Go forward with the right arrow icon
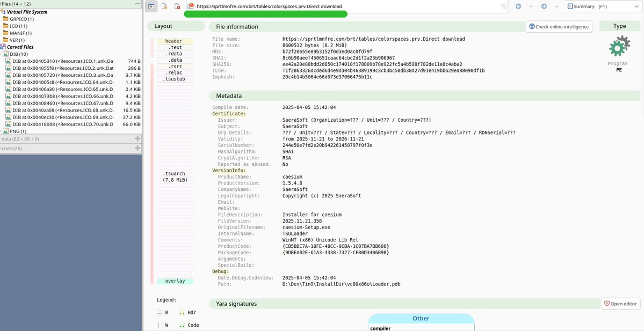 [544, 6]
